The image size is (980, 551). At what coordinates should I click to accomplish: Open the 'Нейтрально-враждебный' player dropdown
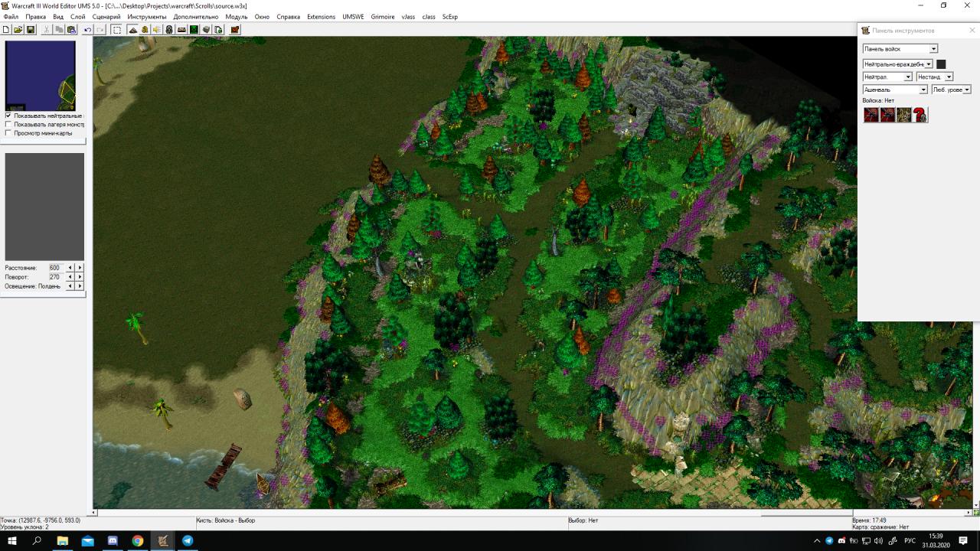[929, 64]
